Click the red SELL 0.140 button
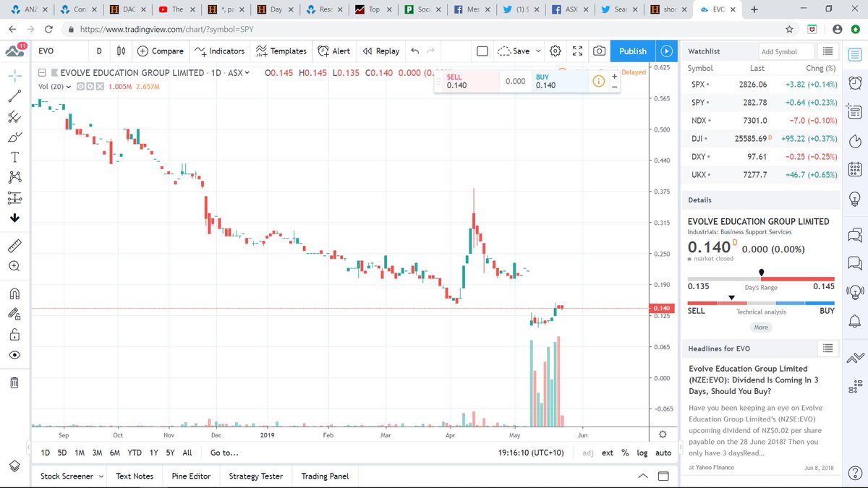The width and height of the screenshot is (868, 488). pos(470,81)
